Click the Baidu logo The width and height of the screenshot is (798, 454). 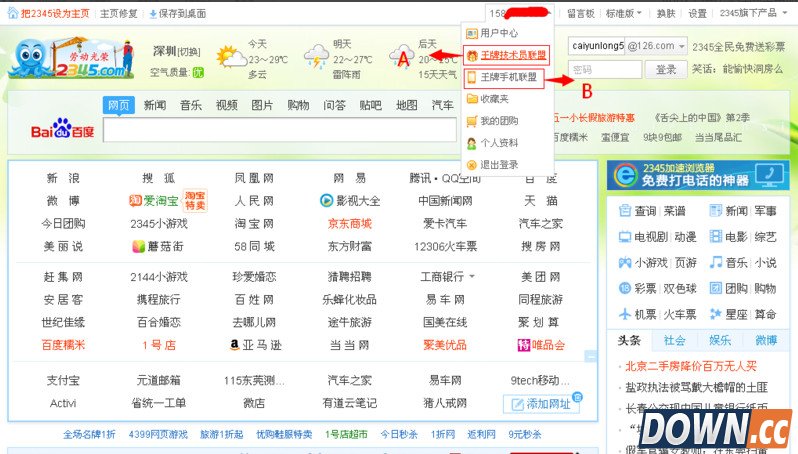pos(63,129)
